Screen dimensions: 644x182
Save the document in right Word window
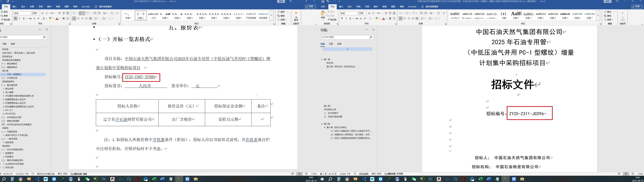click(323, 2)
